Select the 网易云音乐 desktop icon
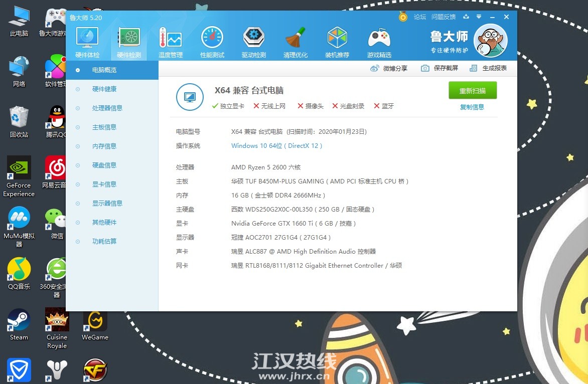 [x=55, y=173]
